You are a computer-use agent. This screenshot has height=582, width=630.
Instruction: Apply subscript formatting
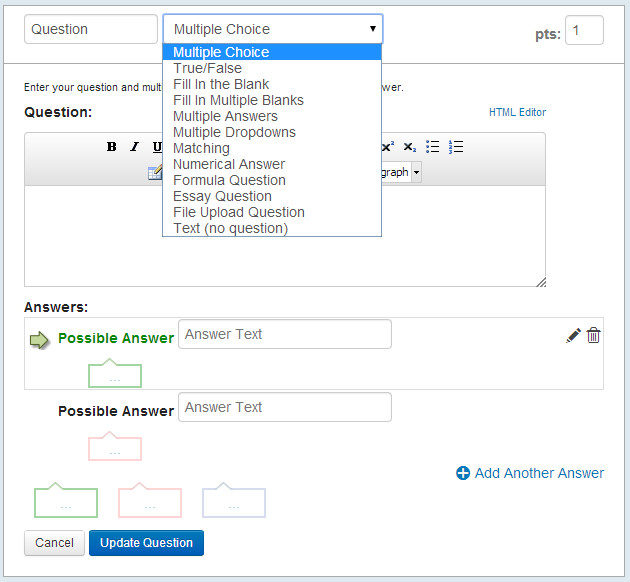[409, 147]
